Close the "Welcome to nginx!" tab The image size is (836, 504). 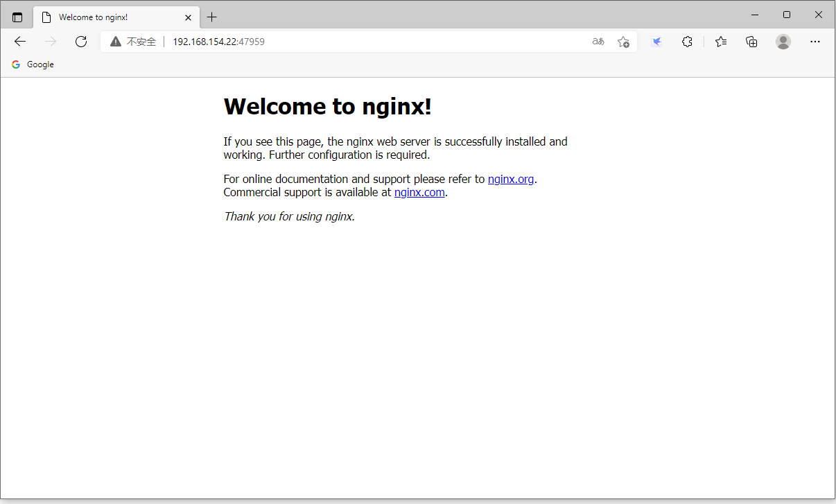(x=188, y=17)
